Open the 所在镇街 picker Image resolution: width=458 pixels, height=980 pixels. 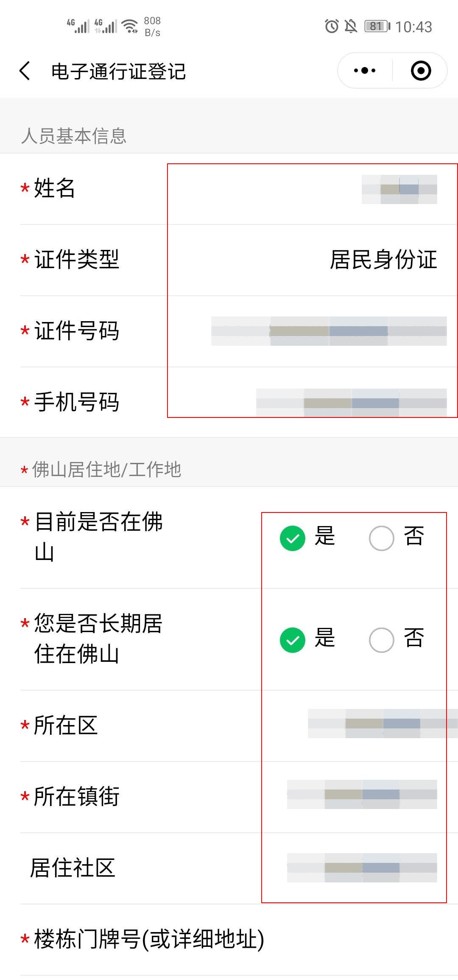point(362,795)
